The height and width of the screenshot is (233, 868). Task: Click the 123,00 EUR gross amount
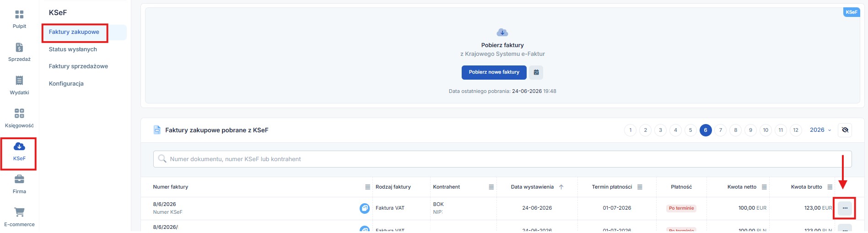(x=818, y=208)
